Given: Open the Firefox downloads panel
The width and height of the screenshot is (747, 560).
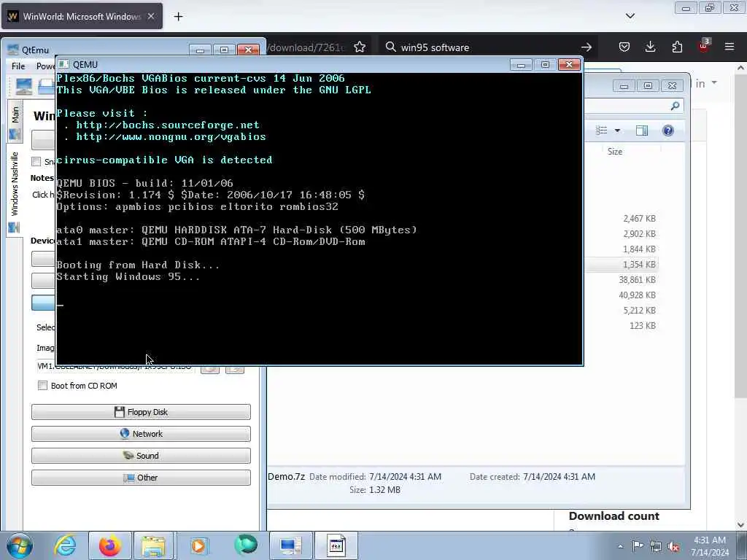Looking at the screenshot, I should pyautogui.click(x=650, y=47).
